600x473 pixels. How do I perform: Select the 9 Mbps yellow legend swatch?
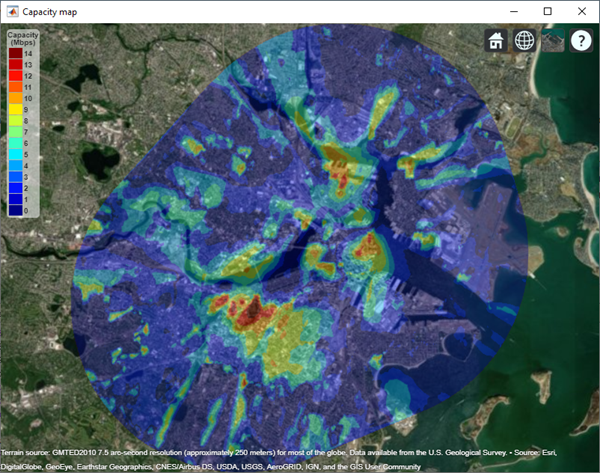(x=16, y=109)
